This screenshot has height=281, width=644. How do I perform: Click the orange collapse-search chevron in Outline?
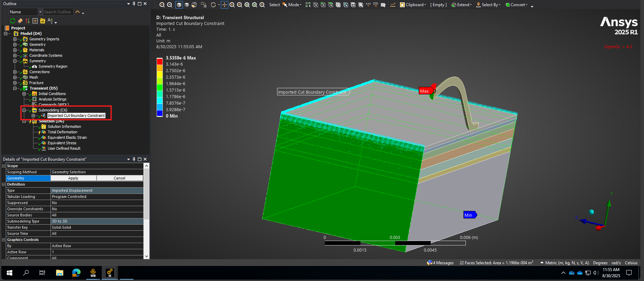tap(77, 12)
